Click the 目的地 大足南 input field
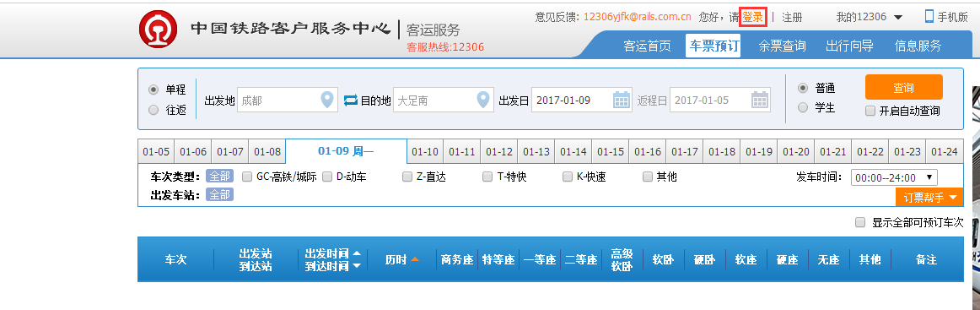980x310 pixels. click(x=443, y=100)
